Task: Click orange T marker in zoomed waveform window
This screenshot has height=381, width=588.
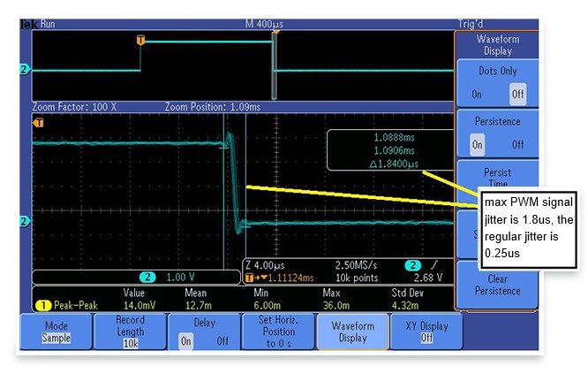Action: point(38,123)
